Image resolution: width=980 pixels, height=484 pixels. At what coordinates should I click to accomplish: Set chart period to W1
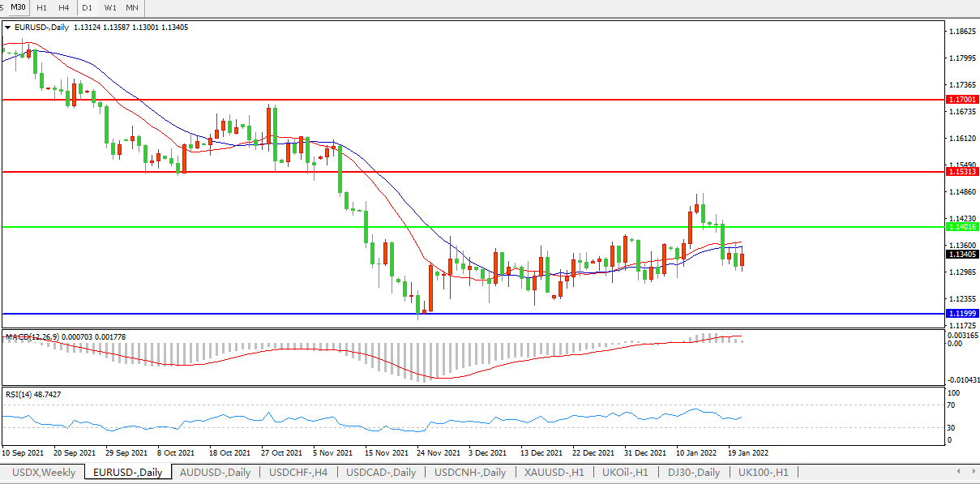coord(110,7)
